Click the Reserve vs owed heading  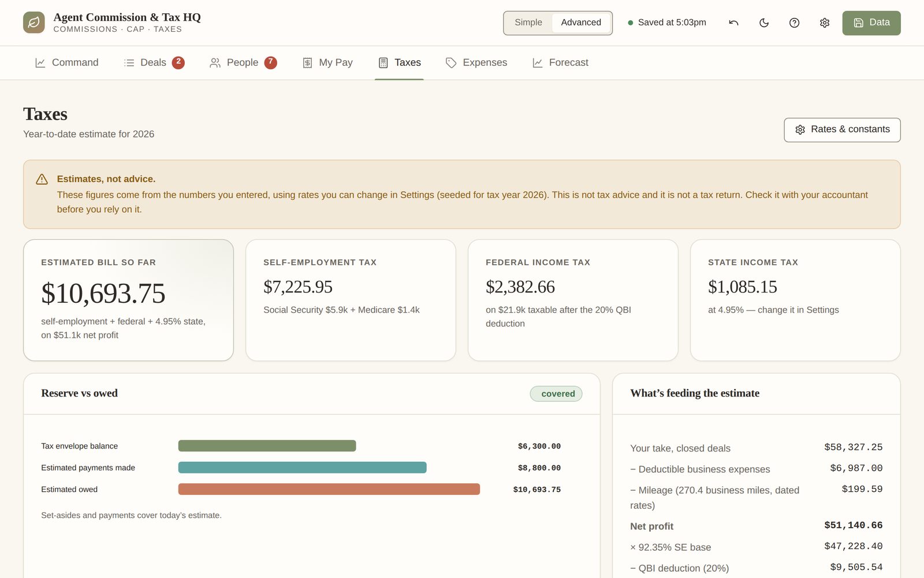click(x=79, y=394)
